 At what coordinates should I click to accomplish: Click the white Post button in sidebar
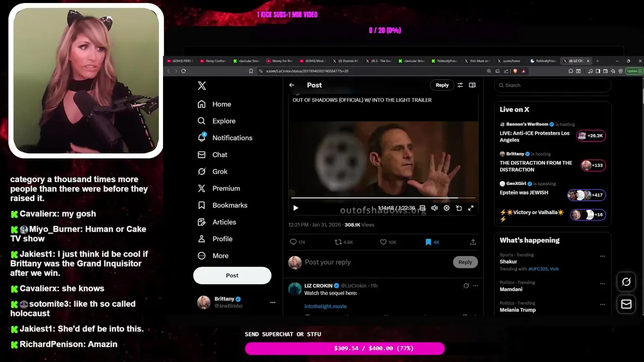(x=232, y=276)
